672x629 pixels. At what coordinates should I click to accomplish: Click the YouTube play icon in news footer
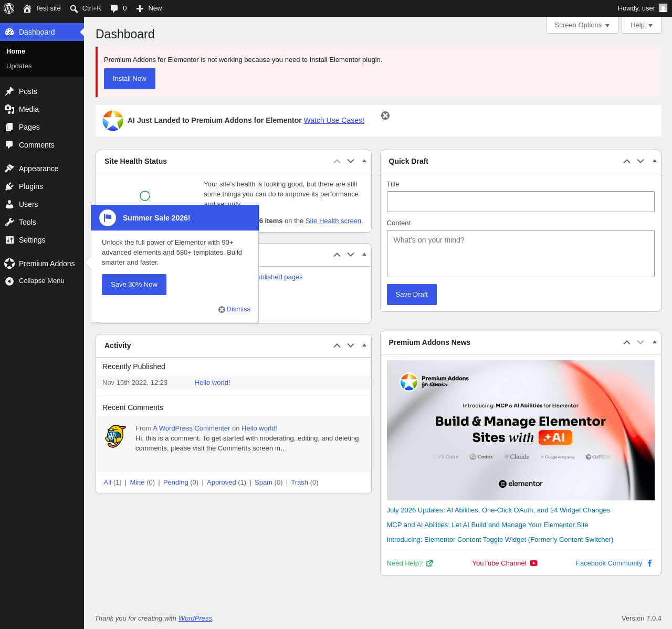[534, 563]
